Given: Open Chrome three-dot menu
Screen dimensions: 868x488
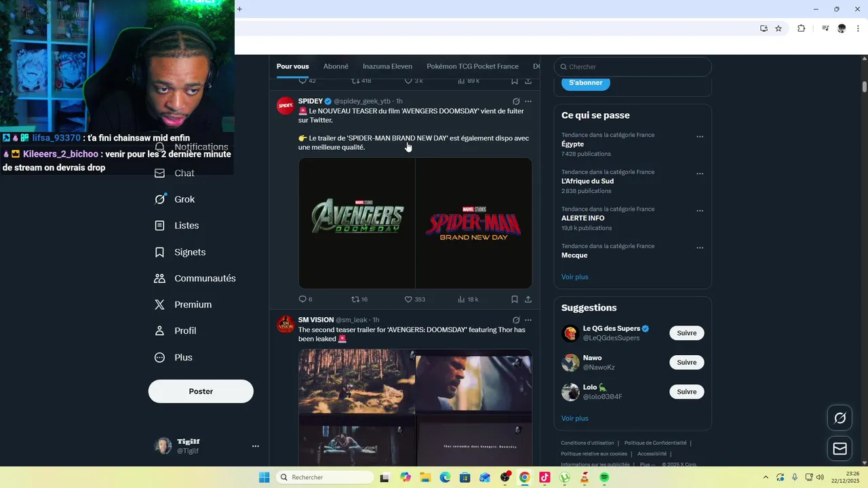Looking at the screenshot, I should click(x=859, y=28).
